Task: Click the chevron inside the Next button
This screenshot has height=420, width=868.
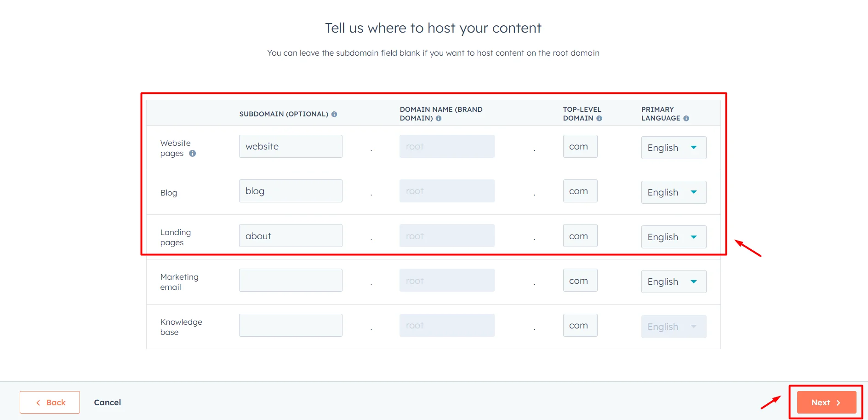Action: (x=839, y=402)
